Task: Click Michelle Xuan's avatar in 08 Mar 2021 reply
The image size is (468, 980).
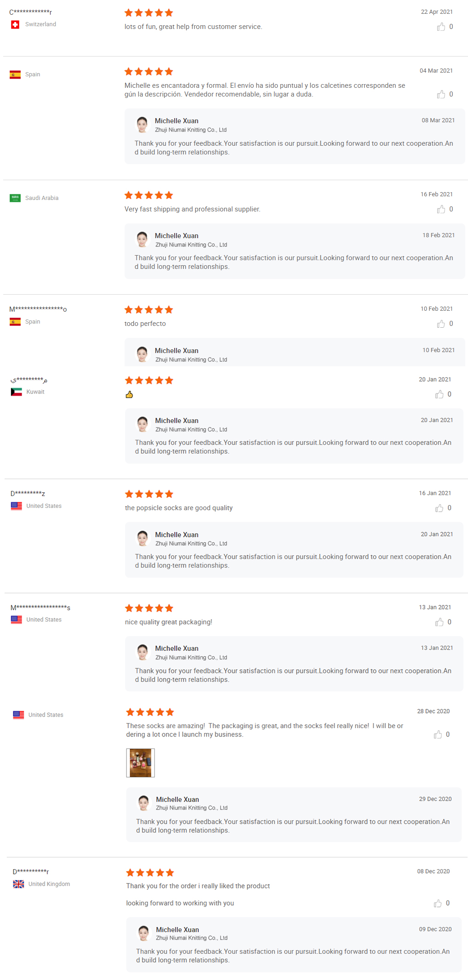Action: tap(142, 124)
